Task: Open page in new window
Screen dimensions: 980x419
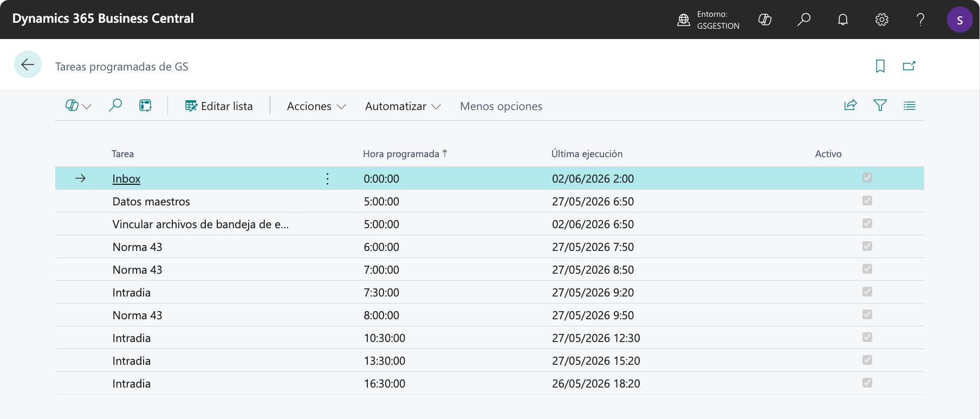Action: pos(909,66)
